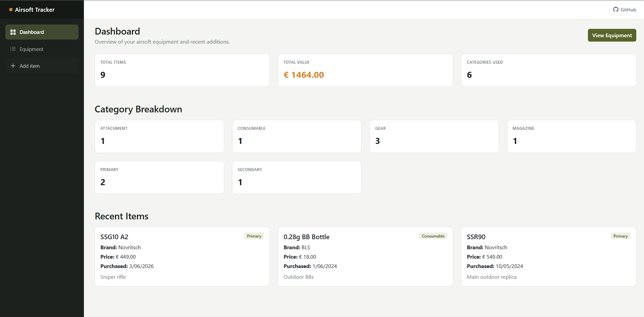644x317 pixels.
Task: Open the Consumable category card
Action: tap(297, 136)
